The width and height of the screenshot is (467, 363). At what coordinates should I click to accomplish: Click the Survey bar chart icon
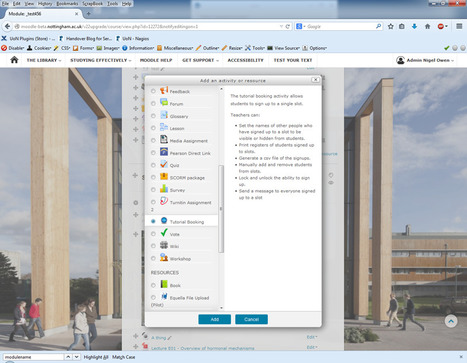(x=164, y=189)
